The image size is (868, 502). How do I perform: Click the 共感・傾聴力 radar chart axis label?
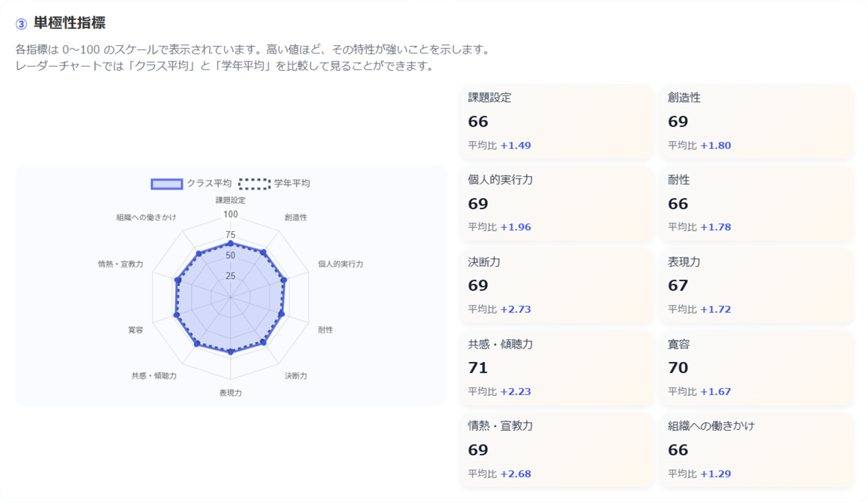[x=154, y=376]
